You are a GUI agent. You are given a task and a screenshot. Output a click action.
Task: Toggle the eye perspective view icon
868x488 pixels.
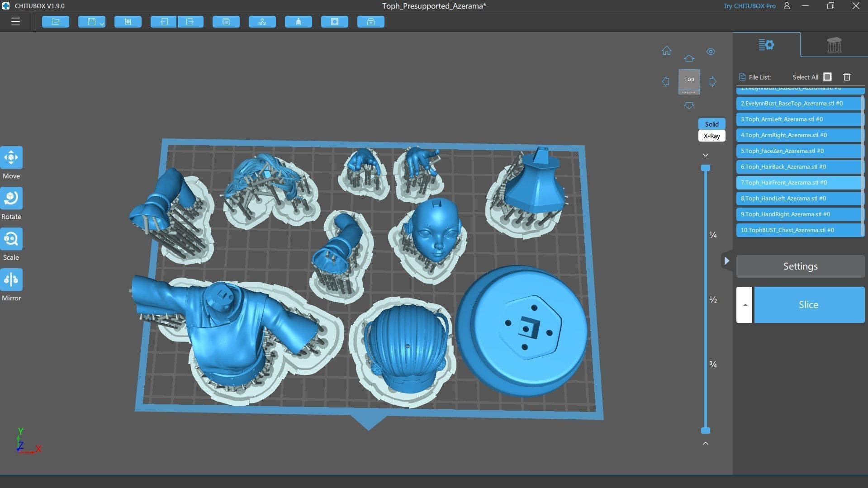[x=711, y=52]
